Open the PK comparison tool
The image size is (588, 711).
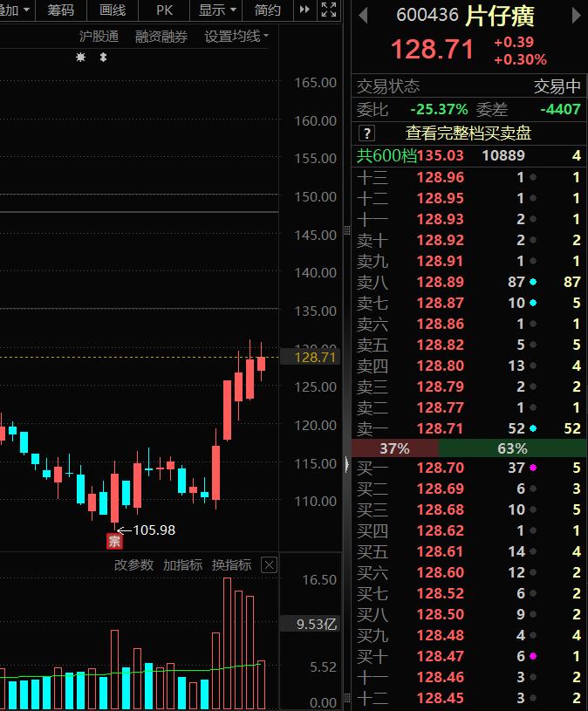[164, 10]
